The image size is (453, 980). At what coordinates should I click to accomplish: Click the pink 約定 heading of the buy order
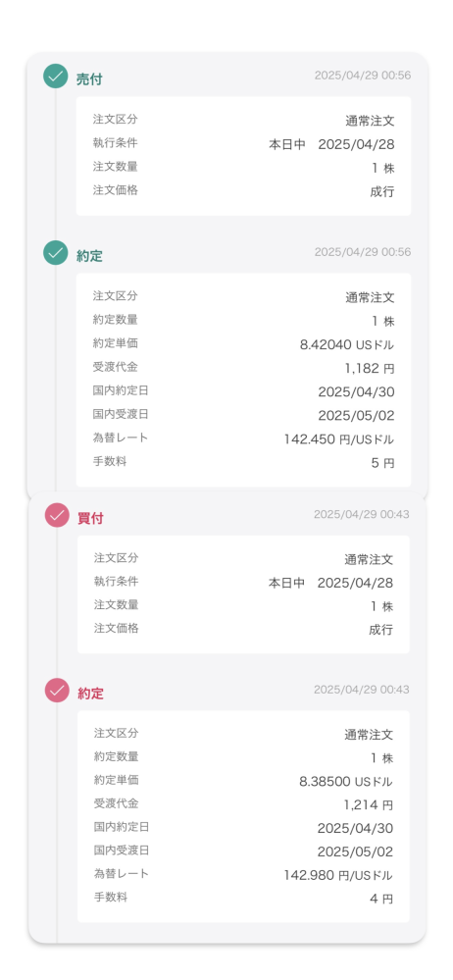pos(90,694)
